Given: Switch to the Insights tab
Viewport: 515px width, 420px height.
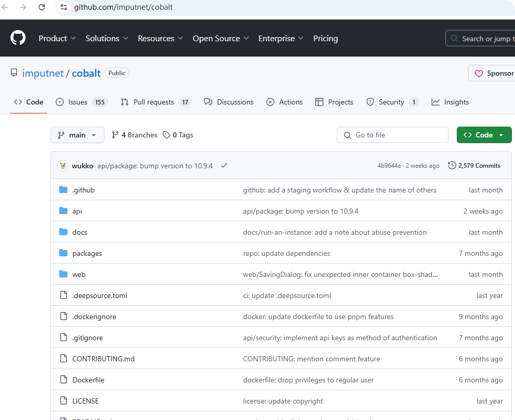Looking at the screenshot, I should click(x=450, y=102).
